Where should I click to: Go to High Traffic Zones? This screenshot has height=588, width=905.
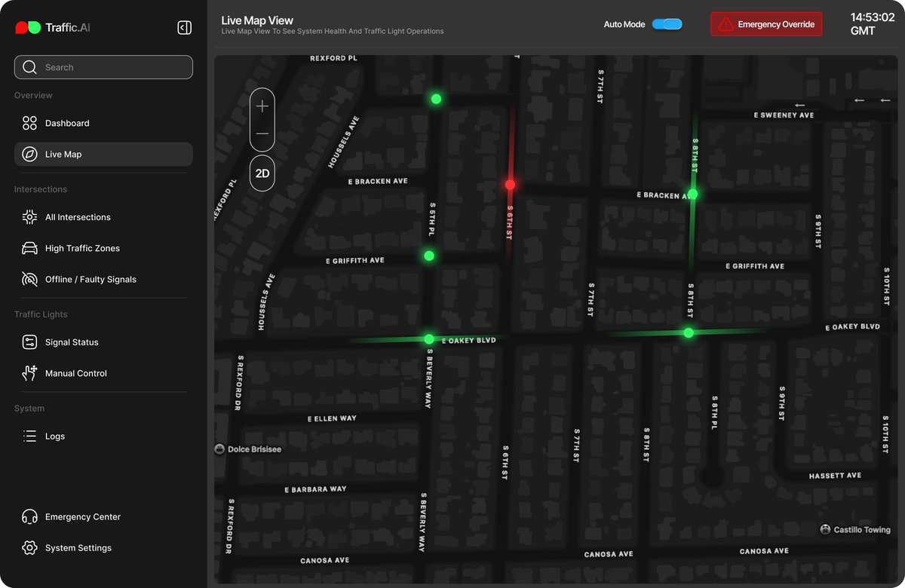click(x=103, y=248)
